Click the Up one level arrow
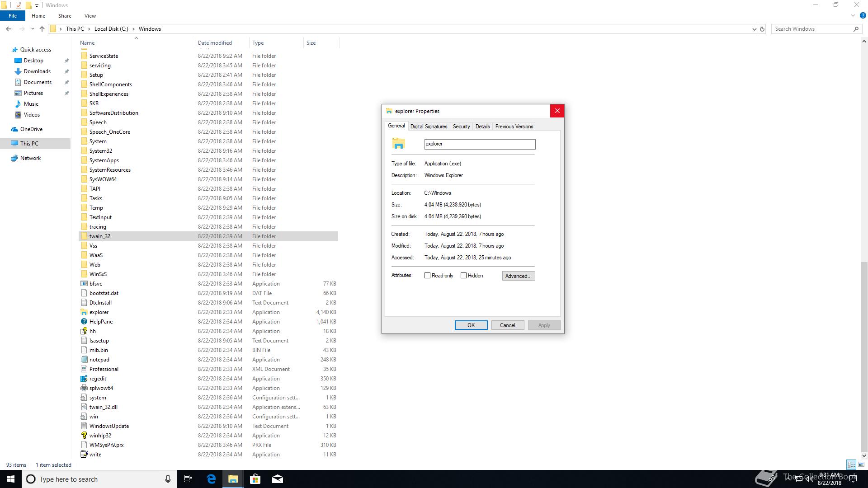Screen dimensions: 868x488 [42, 29]
